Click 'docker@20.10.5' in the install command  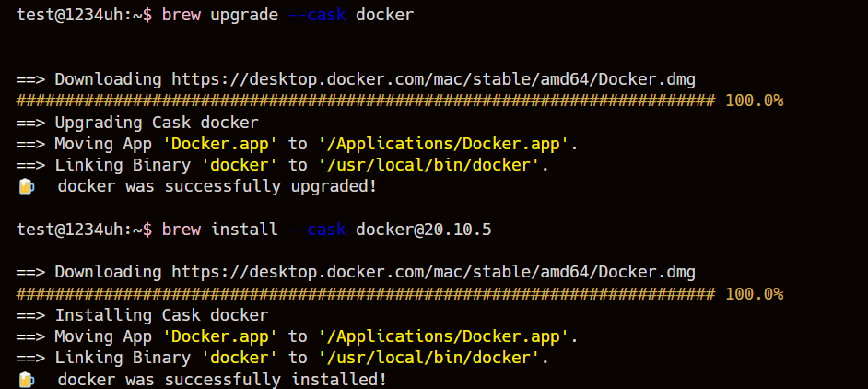coord(424,230)
